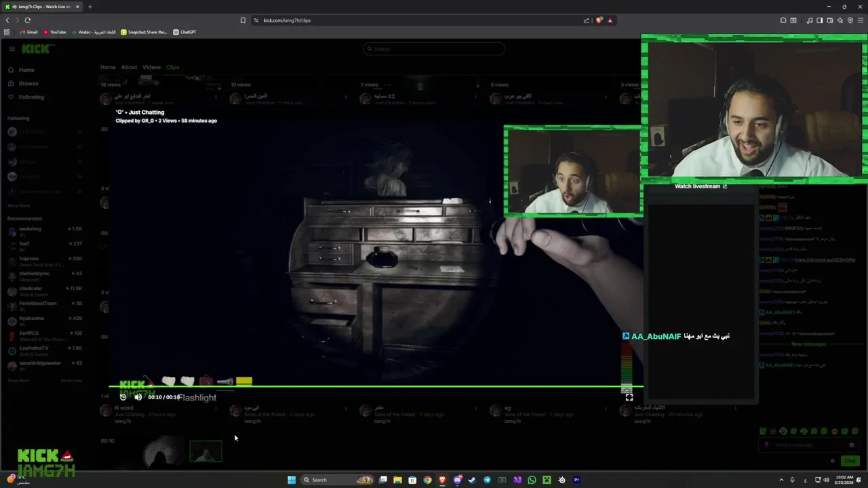868x488 pixels.
Task: Open Brave browser from the taskbar
Action: (x=442, y=480)
